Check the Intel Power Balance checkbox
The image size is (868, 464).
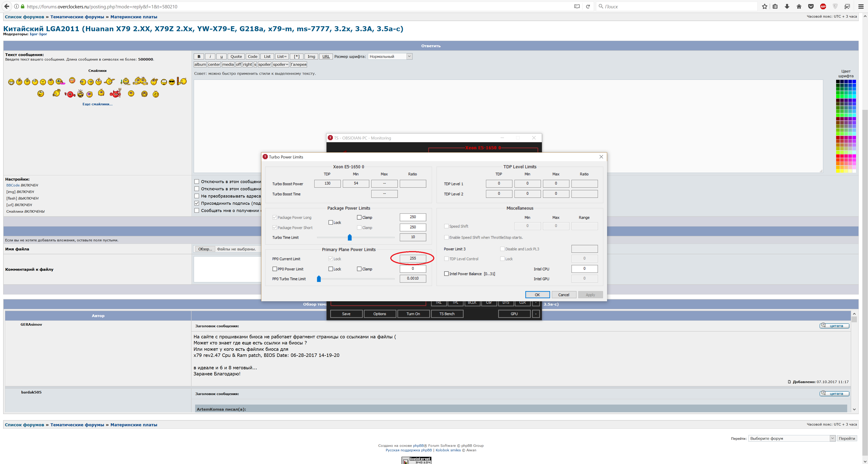click(x=447, y=274)
